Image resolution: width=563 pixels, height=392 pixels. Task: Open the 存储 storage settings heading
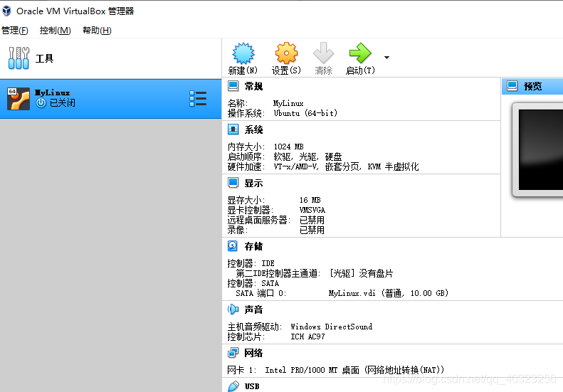pos(254,246)
